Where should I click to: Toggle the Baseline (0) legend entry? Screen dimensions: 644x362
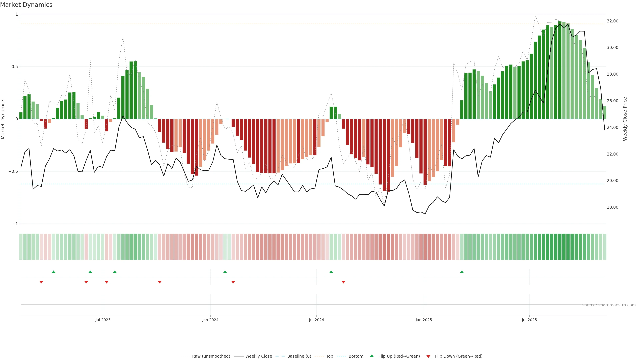tap(299, 356)
